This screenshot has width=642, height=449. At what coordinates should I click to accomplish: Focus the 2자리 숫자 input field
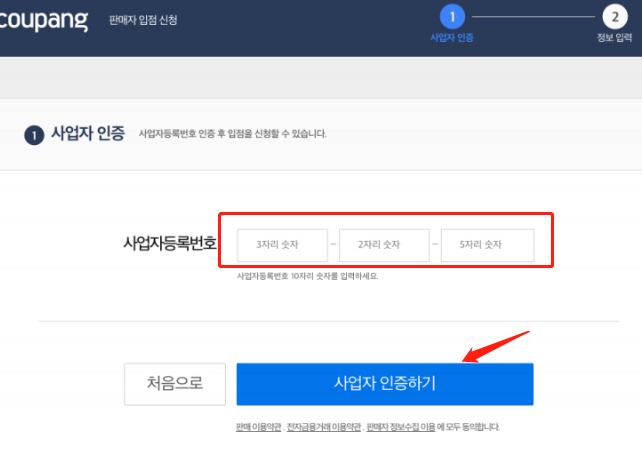tap(385, 245)
